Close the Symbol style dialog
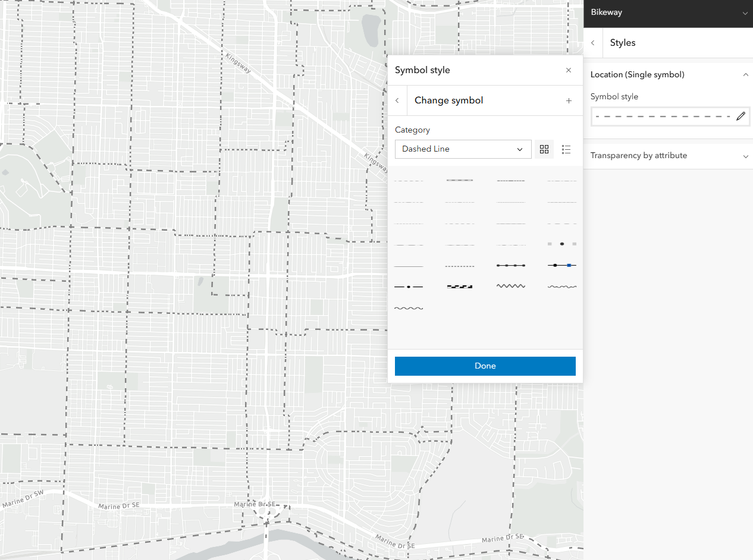This screenshot has width=753, height=560. 569,70
